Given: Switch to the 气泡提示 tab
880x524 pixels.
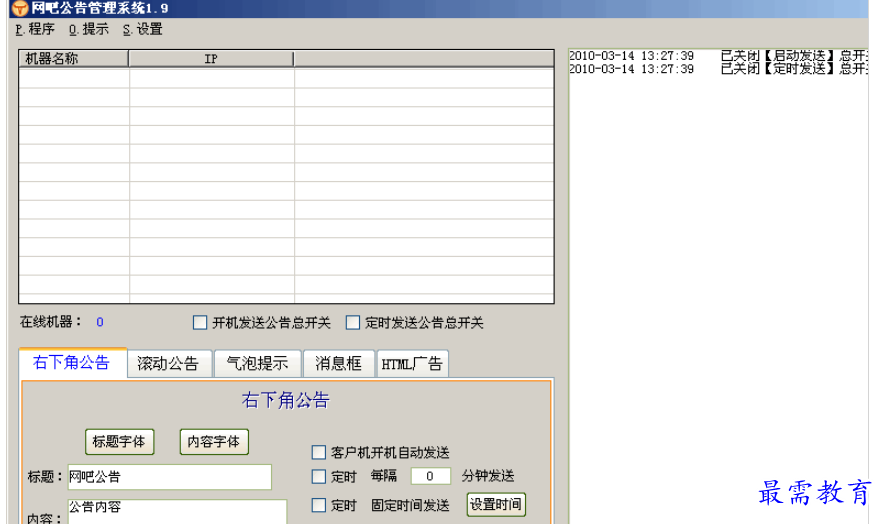Looking at the screenshot, I should click(258, 364).
